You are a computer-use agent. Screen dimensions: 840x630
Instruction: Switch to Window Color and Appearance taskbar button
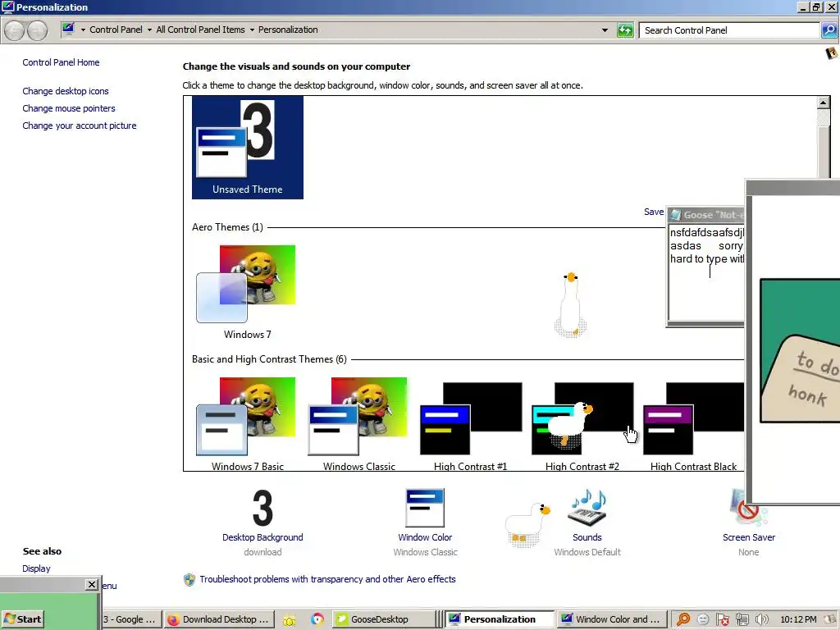click(x=612, y=619)
